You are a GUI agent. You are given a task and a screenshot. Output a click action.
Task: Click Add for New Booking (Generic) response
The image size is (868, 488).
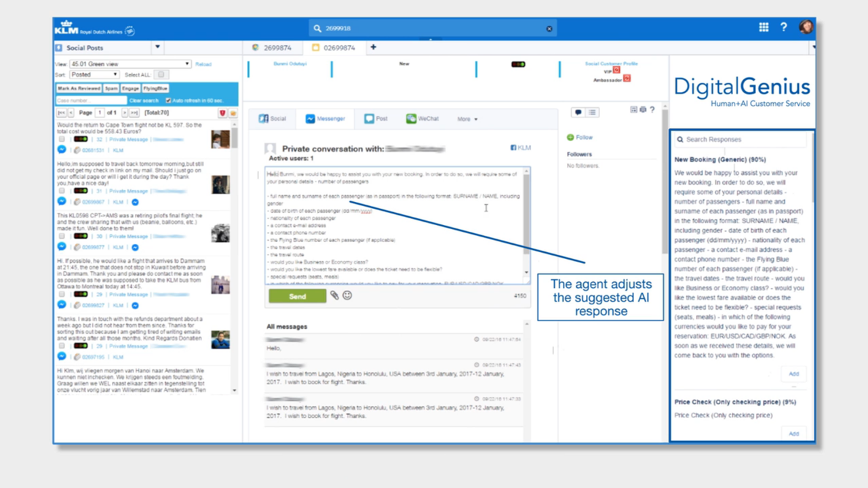click(x=793, y=373)
